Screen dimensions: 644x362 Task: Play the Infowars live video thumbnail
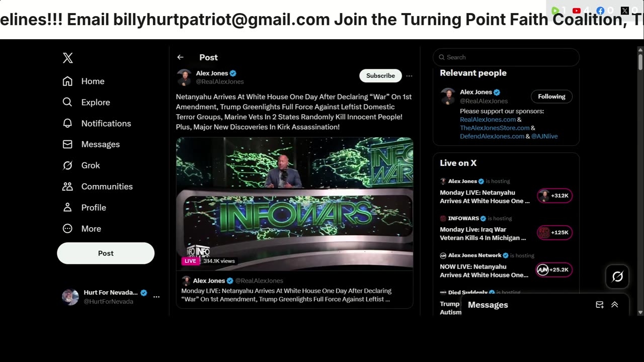pos(294,203)
